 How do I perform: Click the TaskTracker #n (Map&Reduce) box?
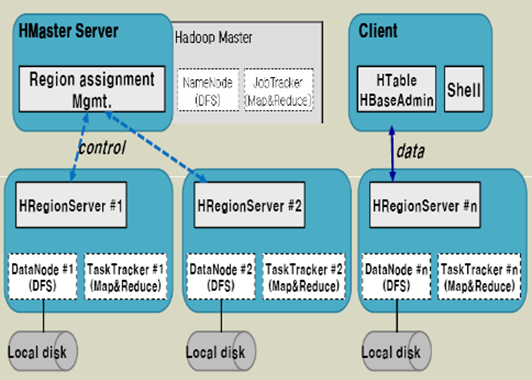click(x=479, y=277)
